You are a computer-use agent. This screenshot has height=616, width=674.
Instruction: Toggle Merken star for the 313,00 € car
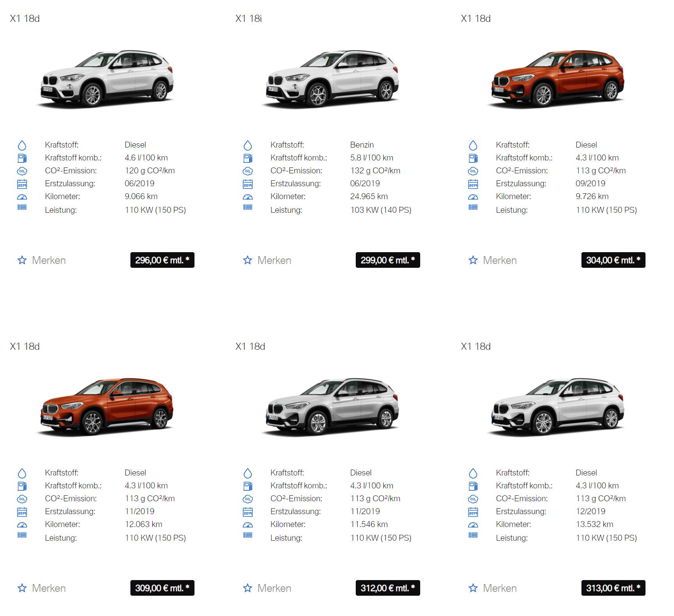coord(473,588)
